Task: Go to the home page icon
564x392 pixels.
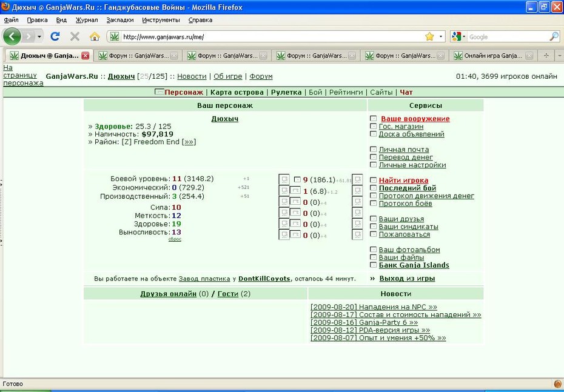Action: pyautogui.click(x=94, y=36)
